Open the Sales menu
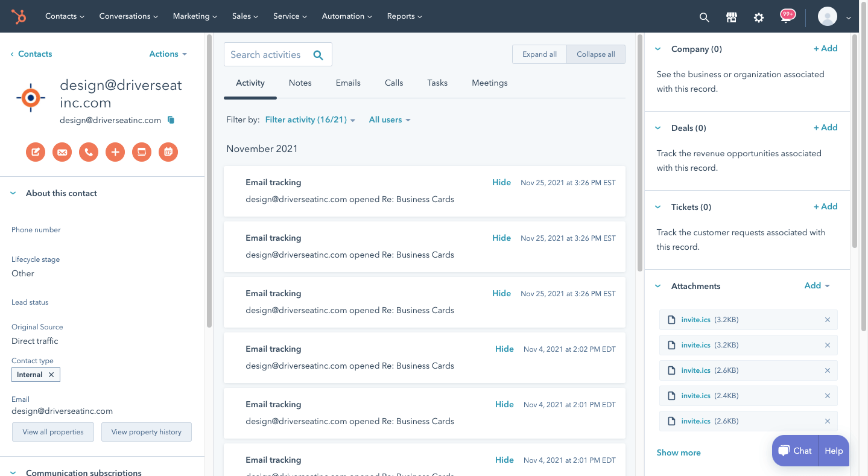This screenshot has height=476, width=868. coord(245,16)
